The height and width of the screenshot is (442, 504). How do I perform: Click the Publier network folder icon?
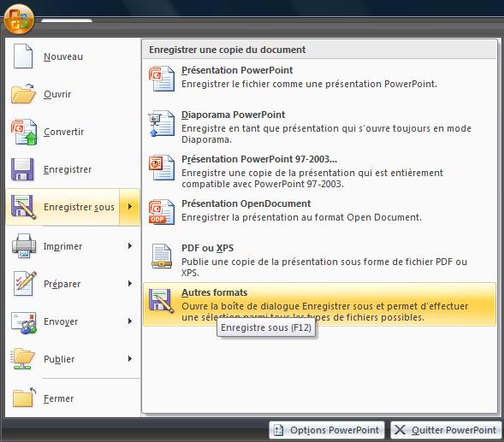pos(22,359)
